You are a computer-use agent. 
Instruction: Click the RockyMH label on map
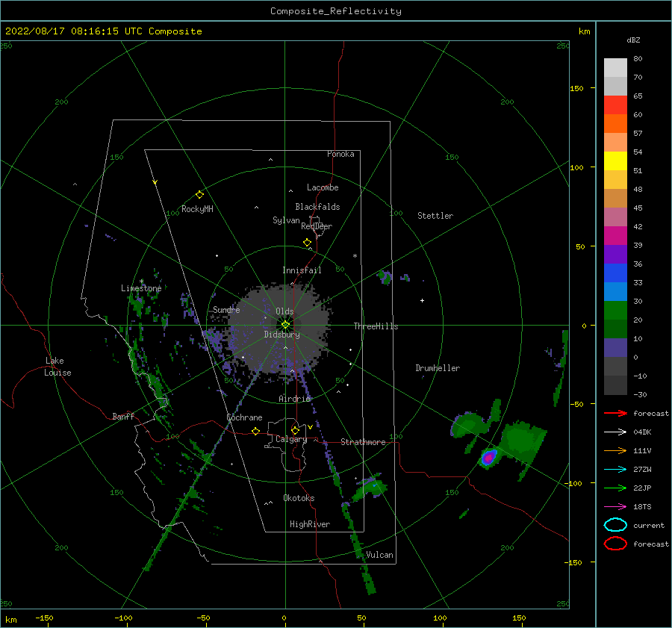point(197,209)
